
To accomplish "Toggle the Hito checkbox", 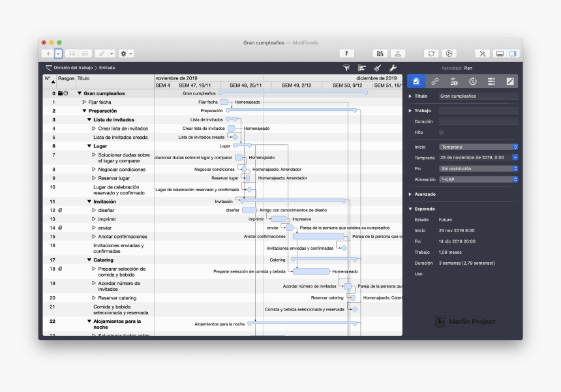I will [441, 132].
